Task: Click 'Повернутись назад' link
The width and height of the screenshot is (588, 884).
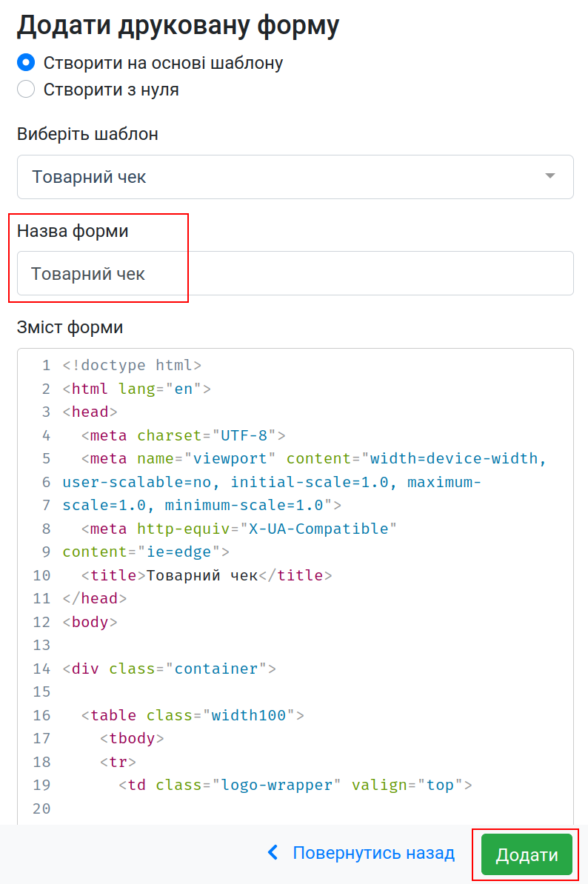Action: 373,853
